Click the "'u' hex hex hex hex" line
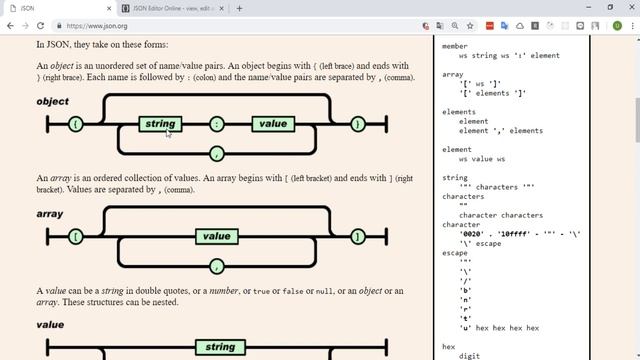The width and height of the screenshot is (640, 360). click(x=499, y=328)
